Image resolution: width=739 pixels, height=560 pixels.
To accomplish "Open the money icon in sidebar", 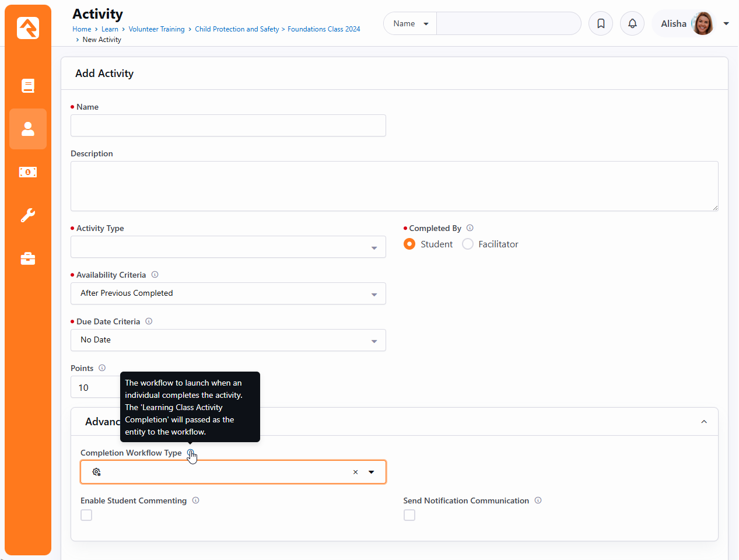I will [28, 172].
